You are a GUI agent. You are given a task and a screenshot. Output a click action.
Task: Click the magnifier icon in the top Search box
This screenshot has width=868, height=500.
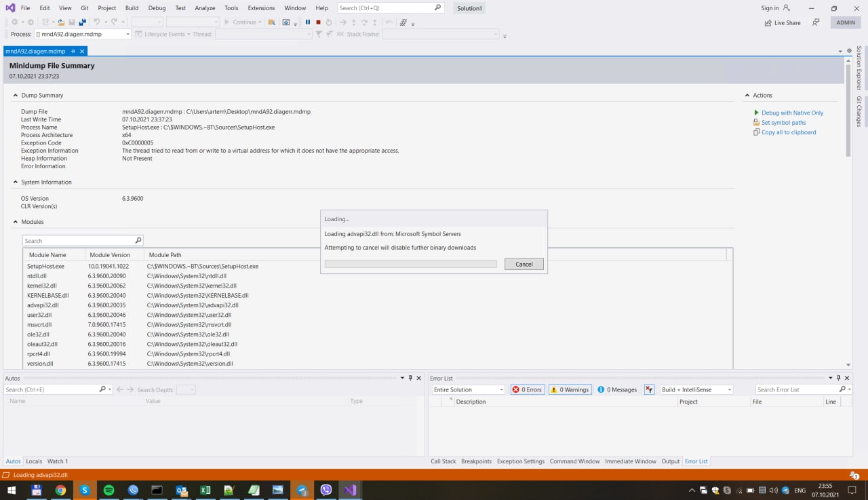(x=437, y=7)
